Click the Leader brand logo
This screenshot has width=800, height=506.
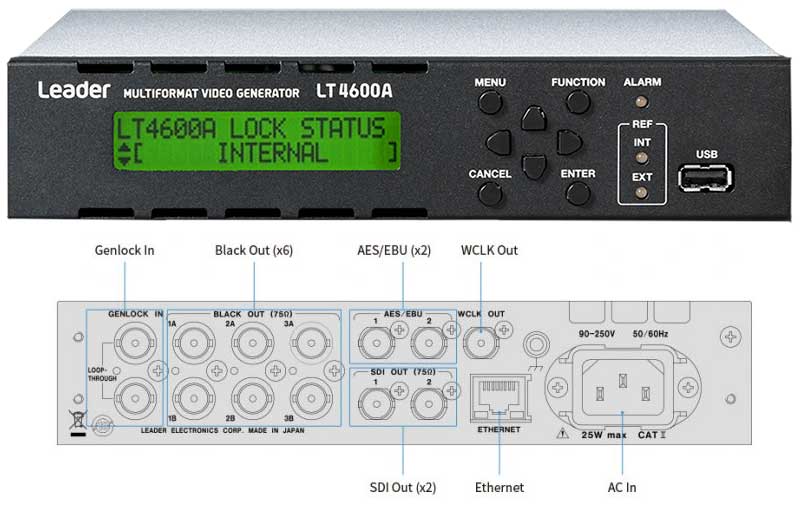74,90
